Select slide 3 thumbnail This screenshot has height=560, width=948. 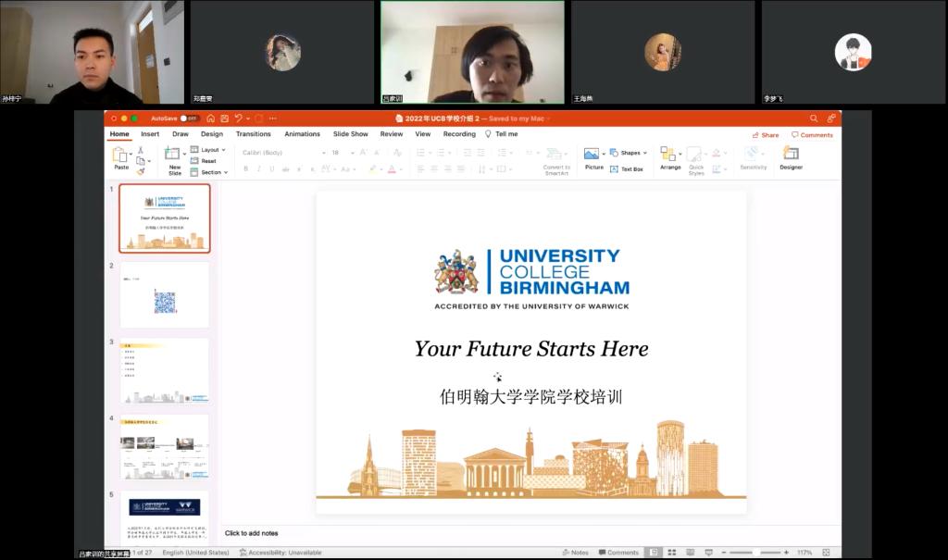pos(165,371)
